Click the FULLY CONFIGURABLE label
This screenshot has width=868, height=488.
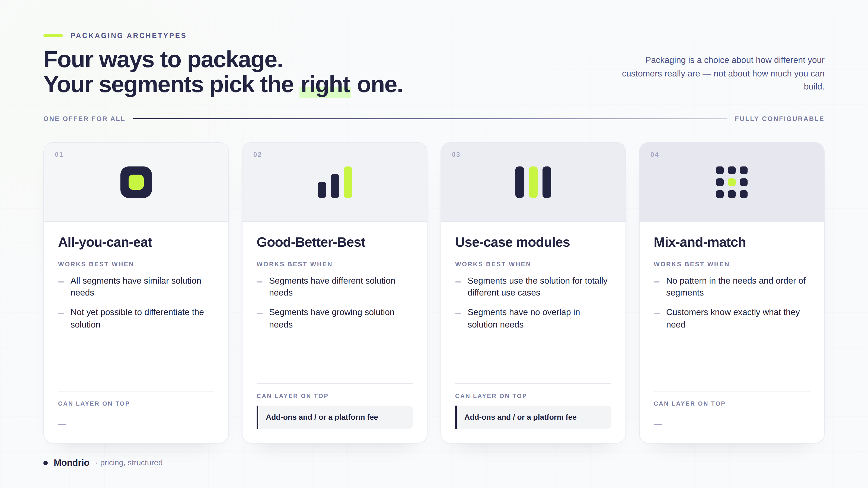point(779,118)
